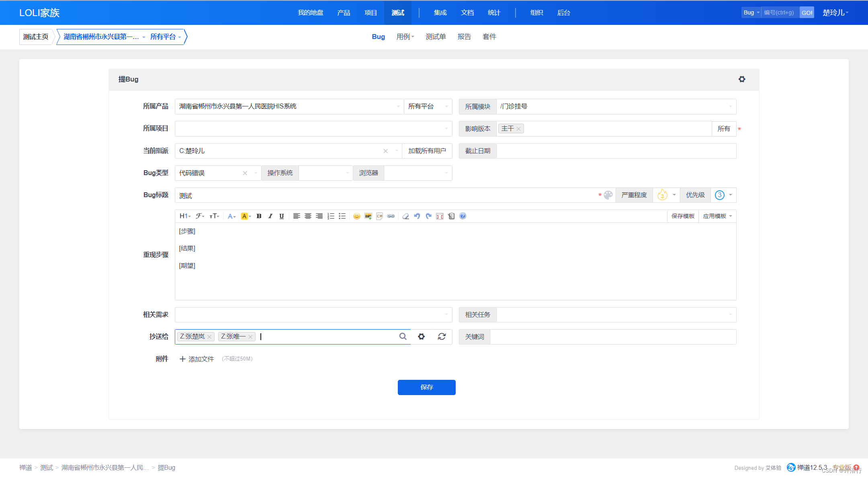Open the highlight background color picker
The height and width of the screenshot is (477, 868).
[x=246, y=216]
